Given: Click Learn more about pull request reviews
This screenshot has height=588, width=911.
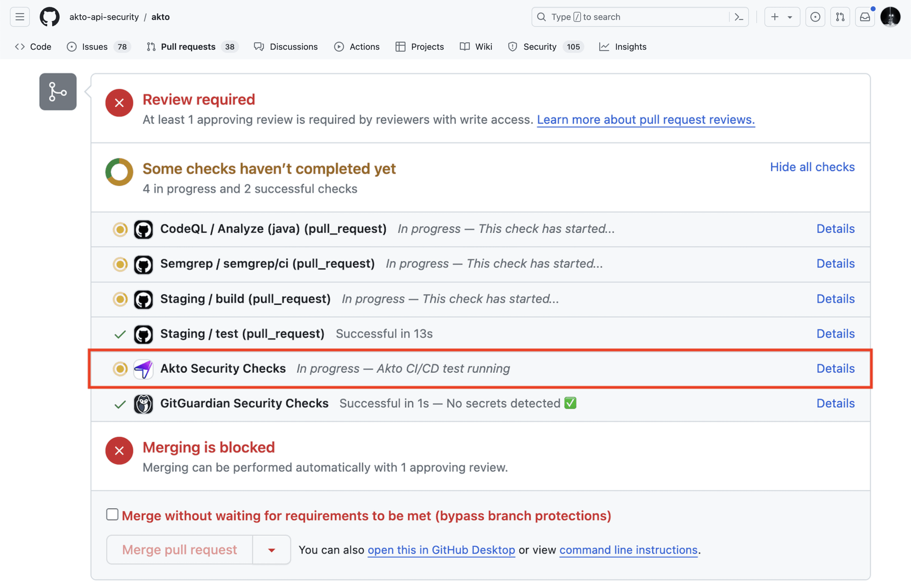Looking at the screenshot, I should (x=646, y=120).
